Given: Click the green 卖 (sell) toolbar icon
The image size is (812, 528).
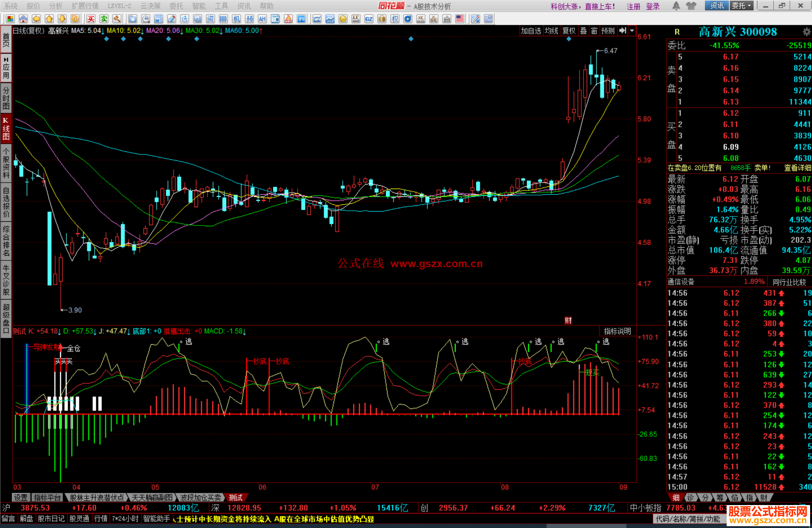Looking at the screenshot, I should point(104,19).
